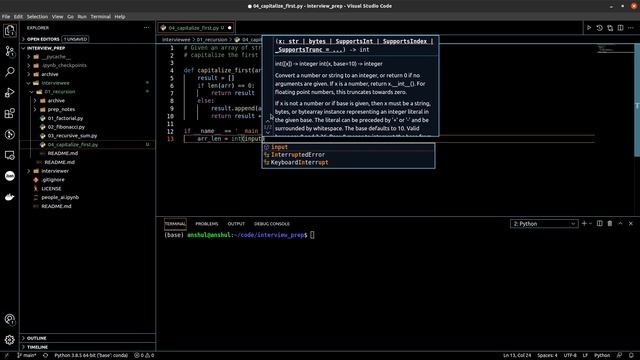This screenshot has height=360, width=640.
Task: Open the File menu
Action: 6,17
